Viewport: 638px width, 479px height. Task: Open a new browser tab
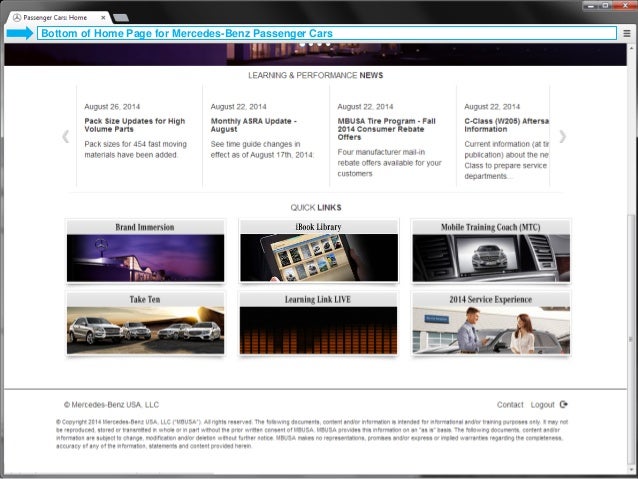[121, 17]
